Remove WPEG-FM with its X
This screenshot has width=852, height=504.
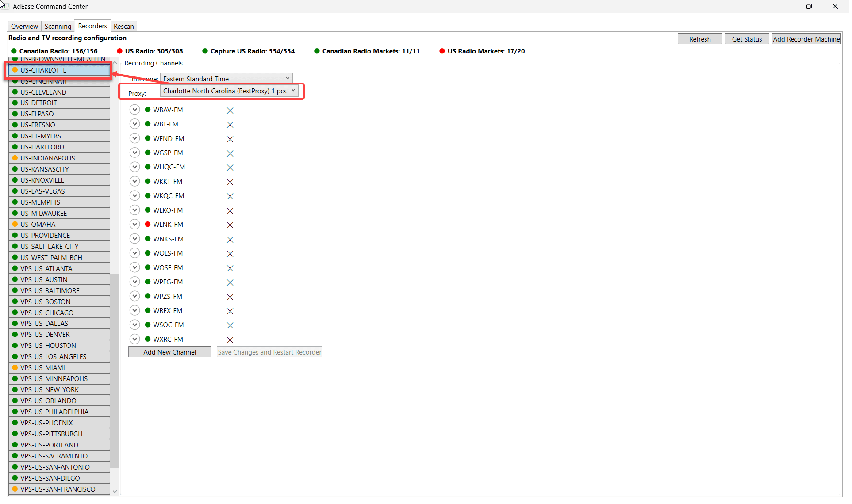click(230, 283)
